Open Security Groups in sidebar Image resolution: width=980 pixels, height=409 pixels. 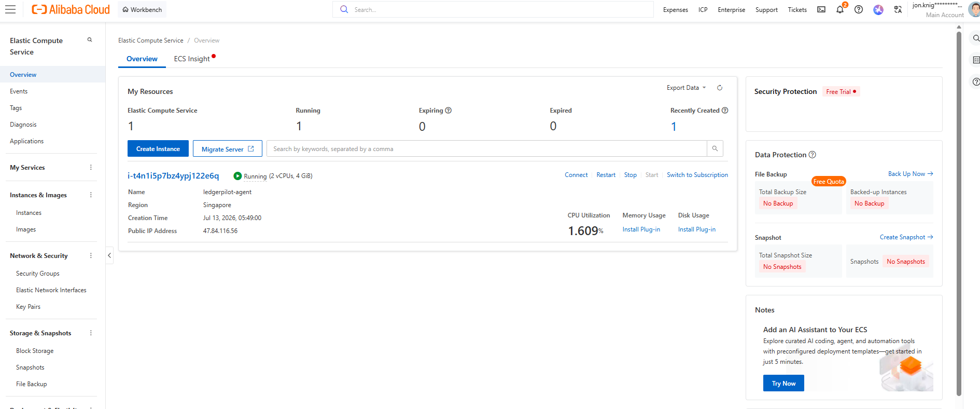(x=38, y=274)
